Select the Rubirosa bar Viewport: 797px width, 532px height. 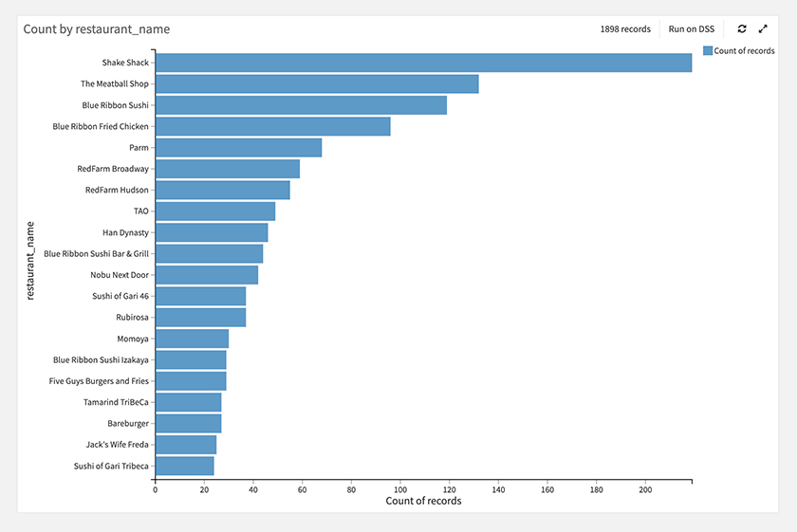click(201, 318)
